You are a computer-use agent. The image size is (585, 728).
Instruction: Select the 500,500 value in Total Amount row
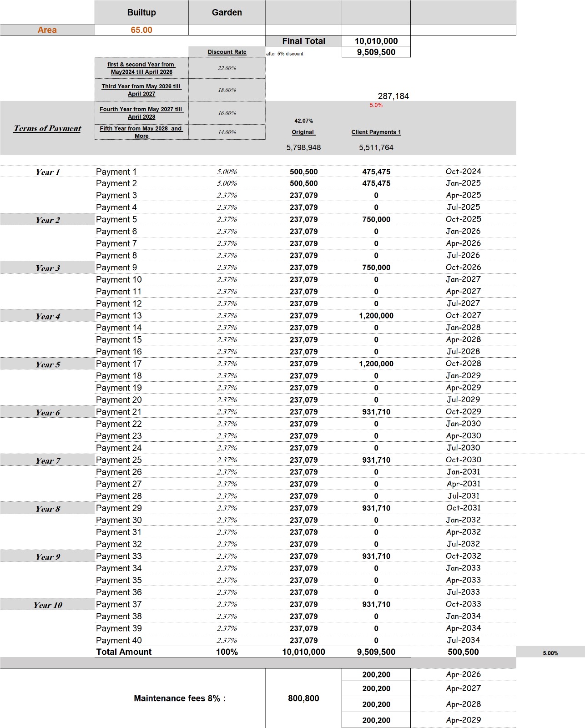pyautogui.click(x=463, y=652)
